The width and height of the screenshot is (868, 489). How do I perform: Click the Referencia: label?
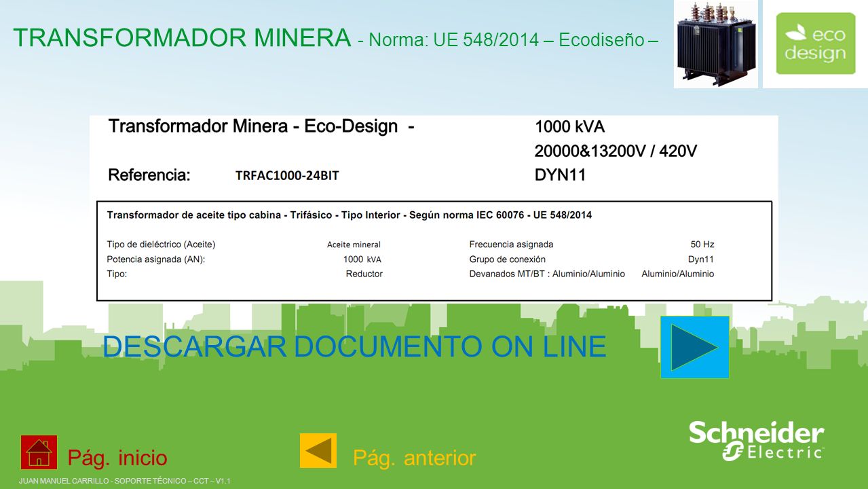coord(149,175)
